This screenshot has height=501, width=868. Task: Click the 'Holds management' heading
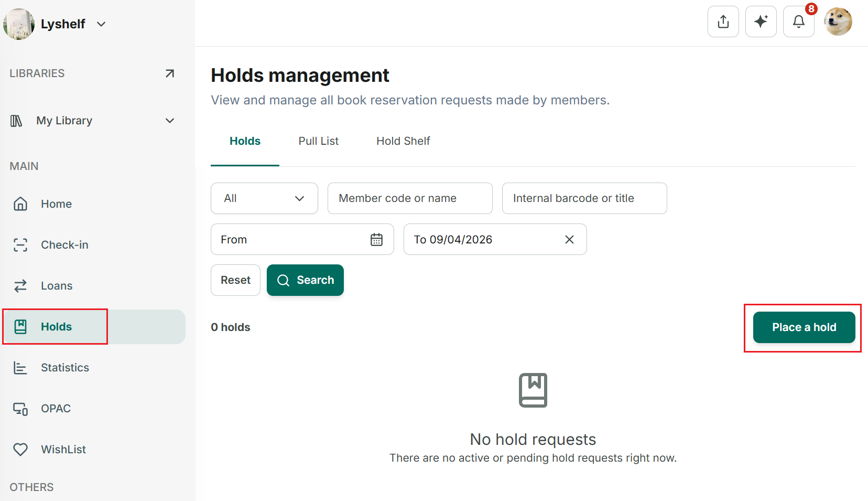(300, 76)
